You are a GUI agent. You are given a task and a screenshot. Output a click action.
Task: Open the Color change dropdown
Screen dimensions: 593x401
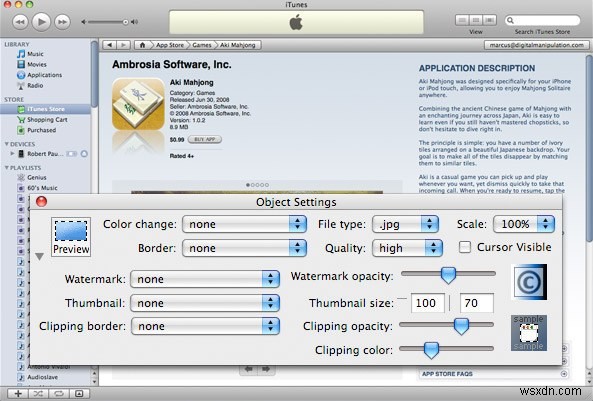[244, 224]
